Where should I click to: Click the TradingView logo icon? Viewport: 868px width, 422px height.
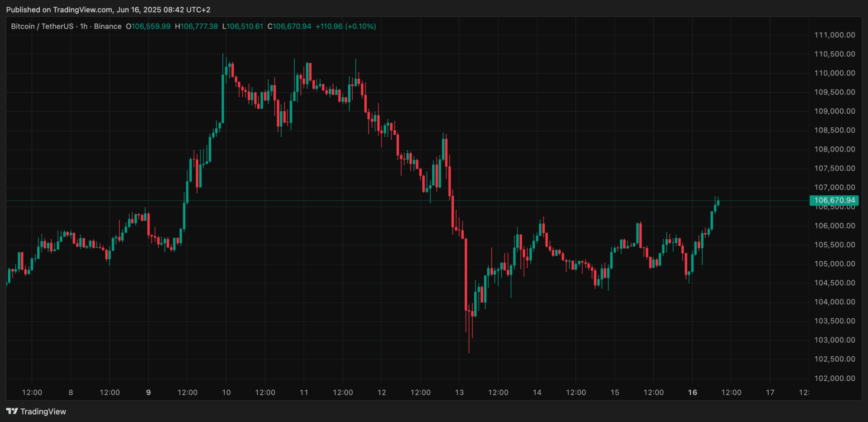point(12,411)
